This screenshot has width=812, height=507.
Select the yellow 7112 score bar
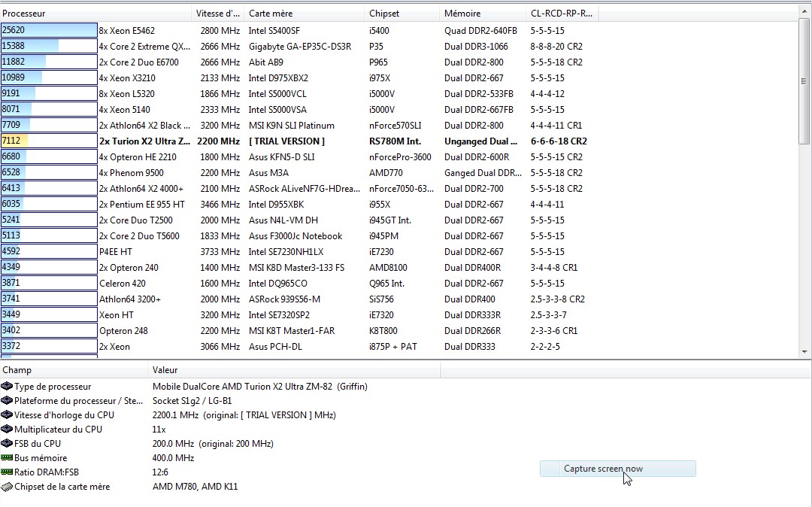(49, 141)
